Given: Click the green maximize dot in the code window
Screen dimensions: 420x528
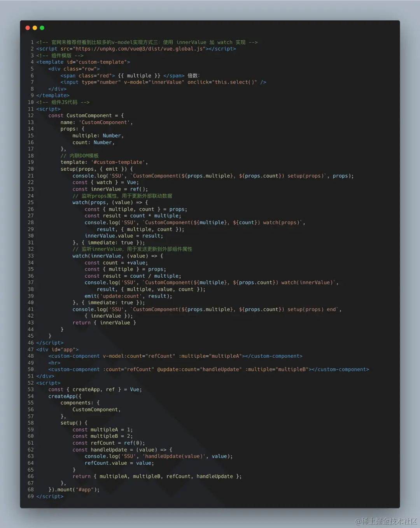Looking at the screenshot, I should [x=42, y=28].
